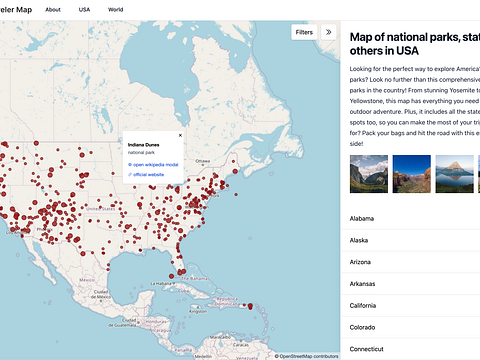Expand the Arkansas list item
Viewport: 480px width, 360px height.
click(411, 284)
